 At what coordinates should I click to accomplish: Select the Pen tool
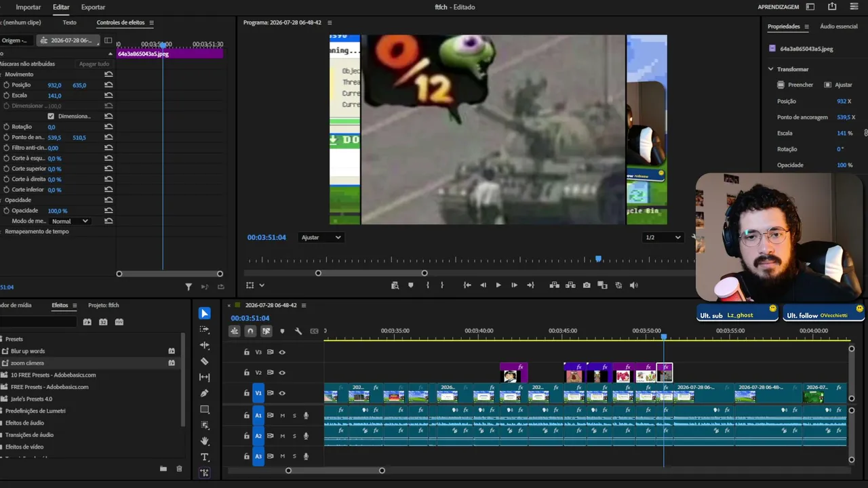[x=204, y=393]
